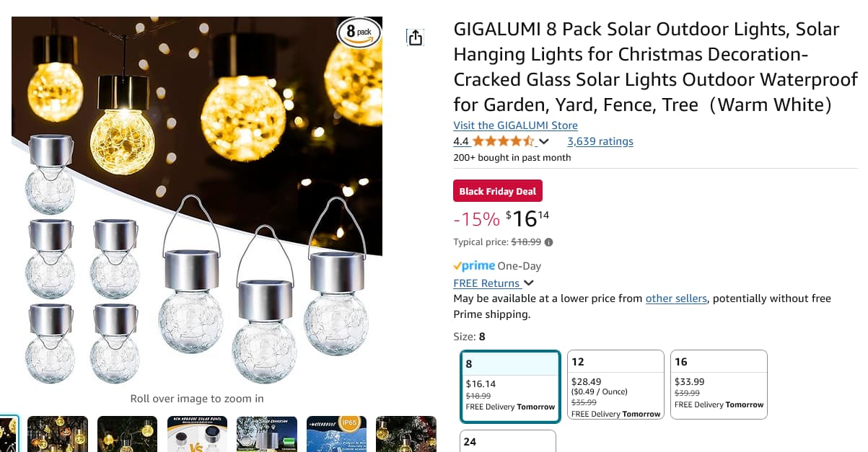Show the solar conversion thumbnail image
The width and height of the screenshot is (868, 452).
click(x=266, y=434)
